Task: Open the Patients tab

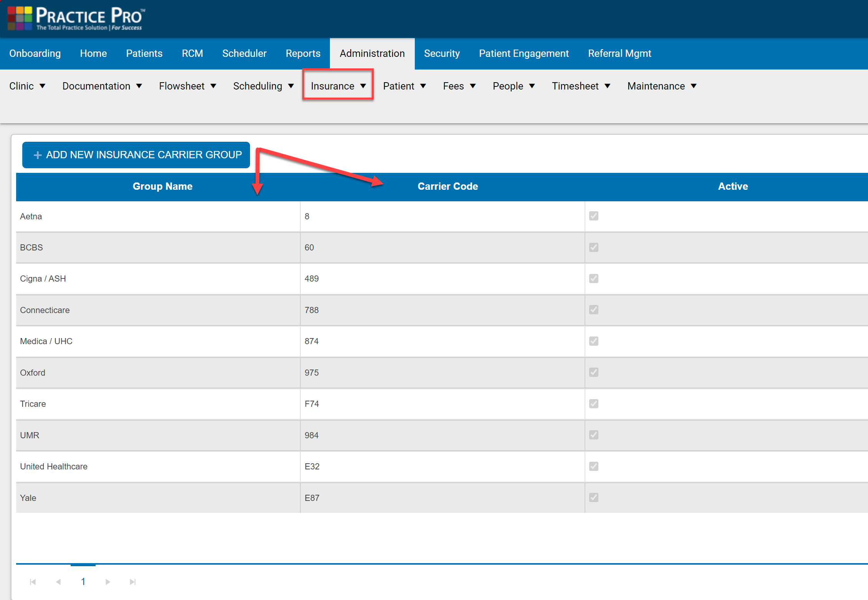Action: click(x=144, y=53)
